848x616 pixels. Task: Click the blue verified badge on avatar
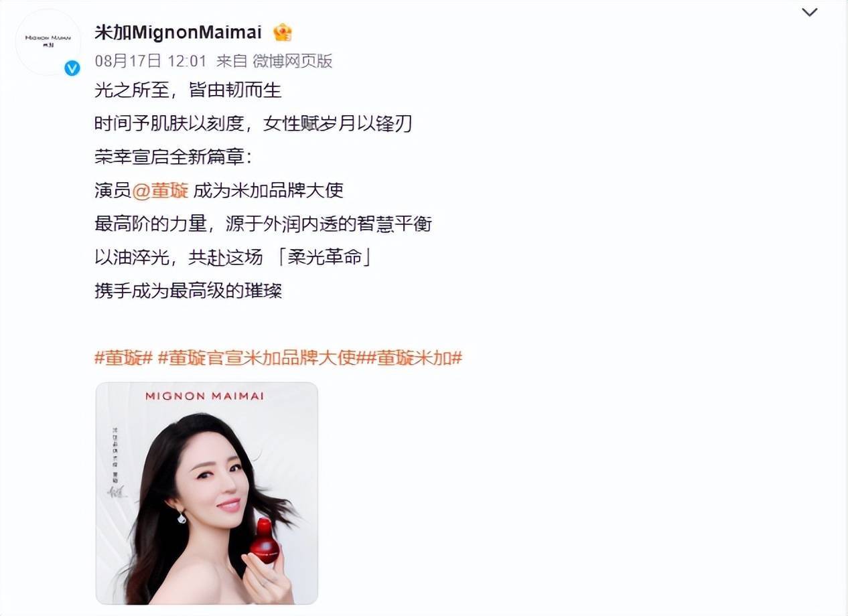pyautogui.click(x=72, y=68)
